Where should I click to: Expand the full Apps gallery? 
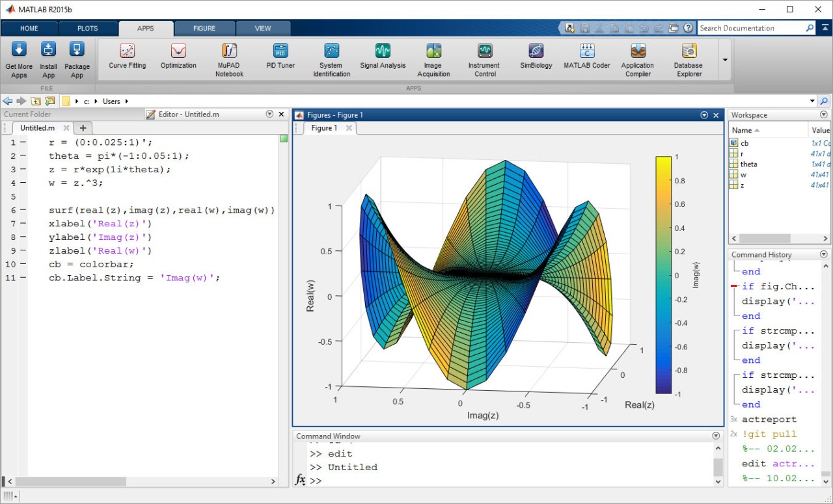click(x=724, y=59)
